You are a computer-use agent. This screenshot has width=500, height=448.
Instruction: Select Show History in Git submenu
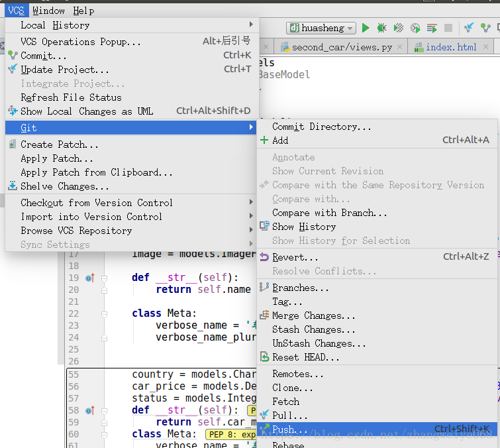[377, 227]
